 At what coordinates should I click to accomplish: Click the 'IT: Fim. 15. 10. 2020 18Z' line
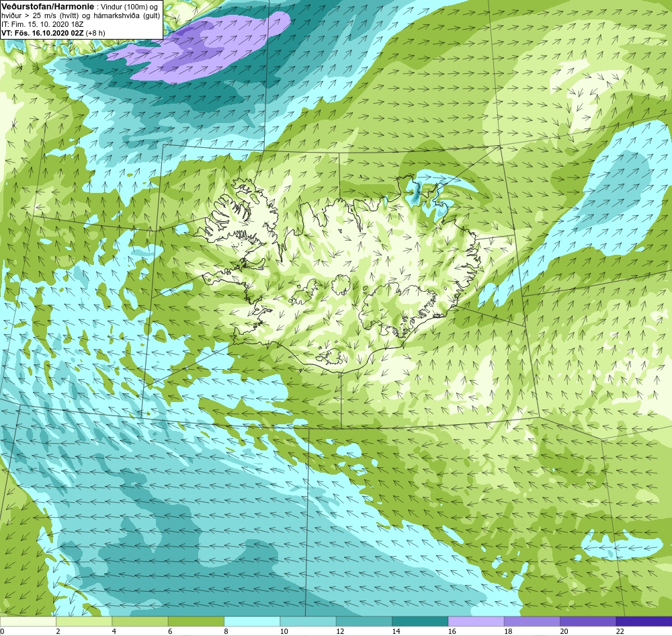pos(42,24)
